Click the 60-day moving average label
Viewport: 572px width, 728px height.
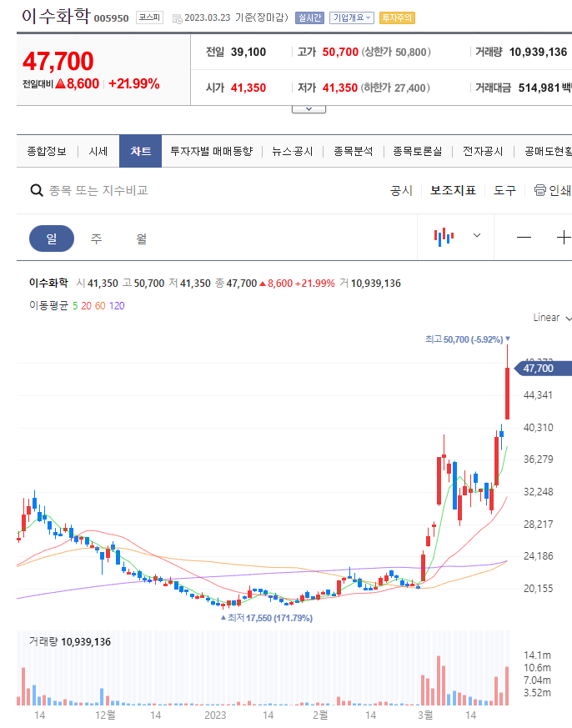(x=100, y=305)
